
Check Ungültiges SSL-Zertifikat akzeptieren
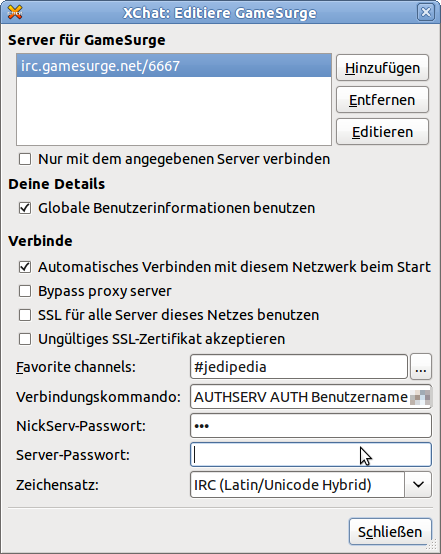(x=25, y=339)
